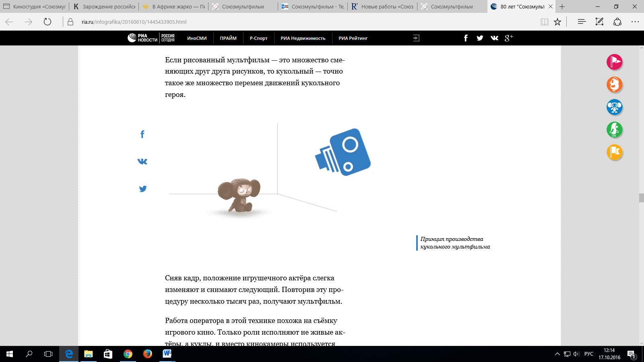This screenshot has width=644, height=362.
Task: Click the yellow flag round icon
Action: click(615, 152)
